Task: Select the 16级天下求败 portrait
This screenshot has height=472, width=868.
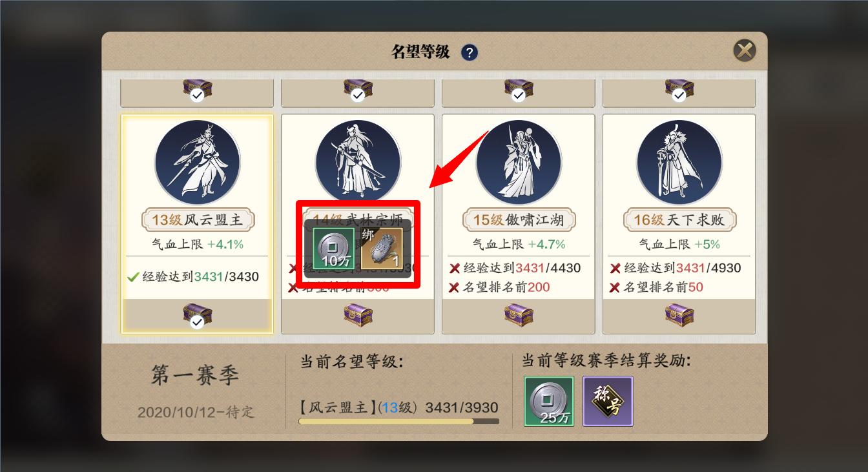Action: tap(679, 163)
